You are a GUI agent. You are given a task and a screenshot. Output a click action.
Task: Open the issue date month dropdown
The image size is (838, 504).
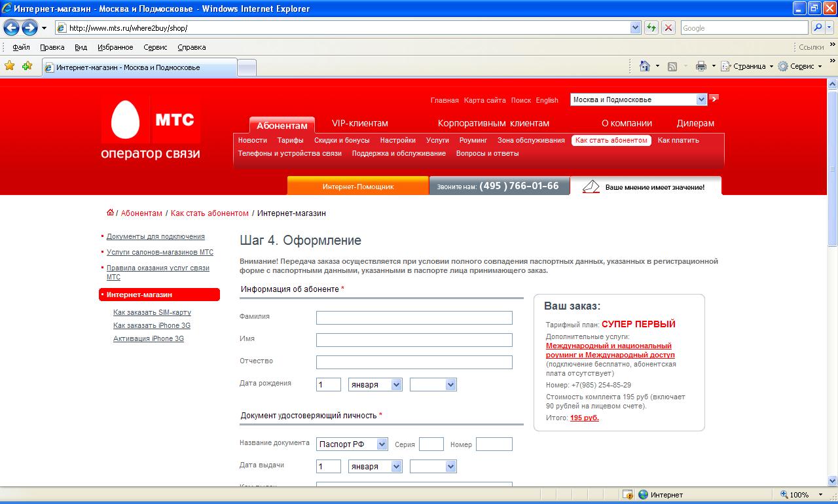click(x=395, y=467)
